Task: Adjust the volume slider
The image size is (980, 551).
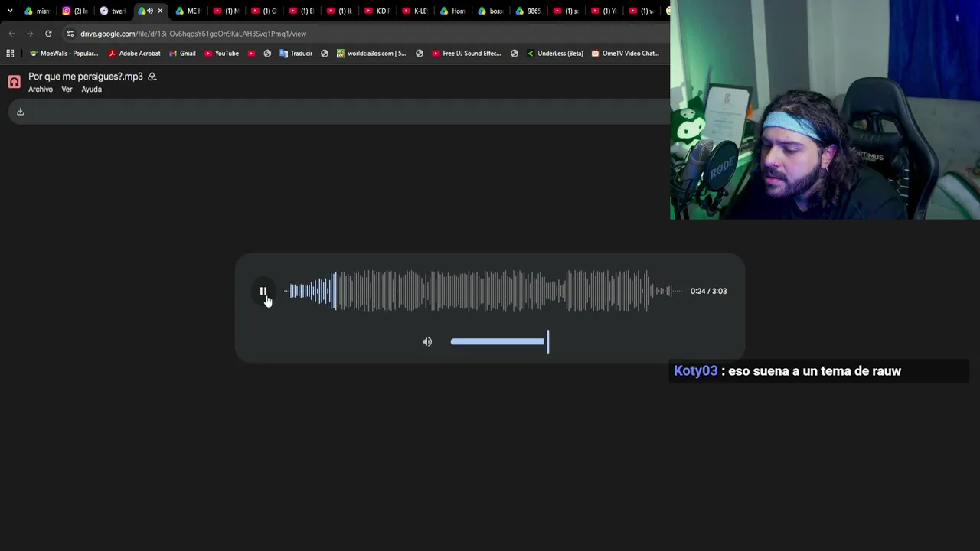Action: coord(499,341)
